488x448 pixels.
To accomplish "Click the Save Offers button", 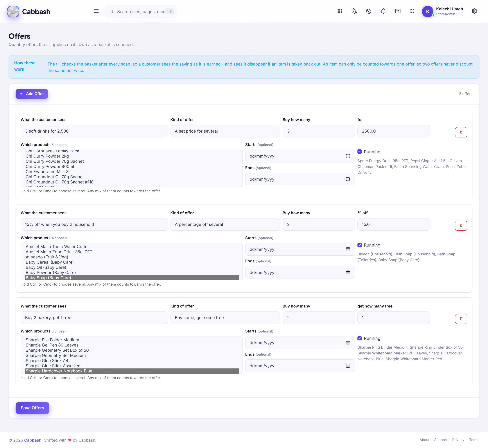I will [x=32, y=408].
